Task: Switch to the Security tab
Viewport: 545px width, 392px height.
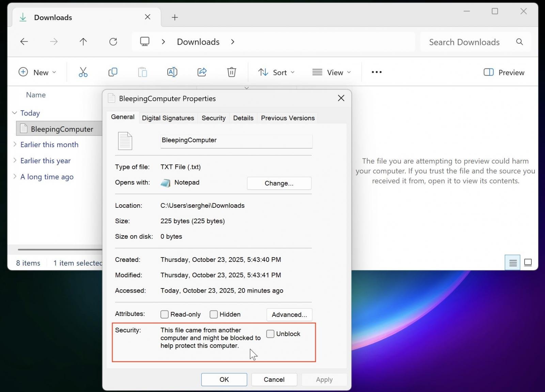Action: click(x=213, y=118)
